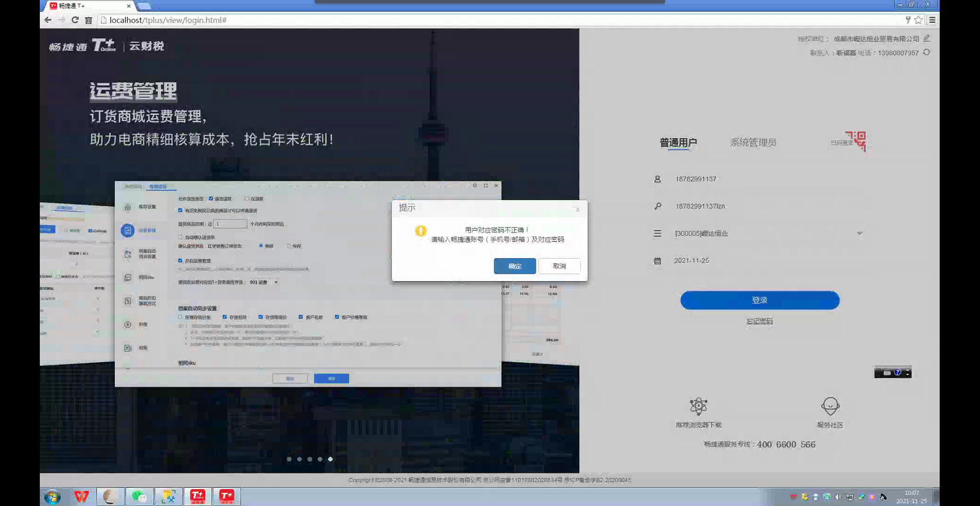The image size is (980, 506).
Task: Switch to the 普通用户 login tab
Action: coord(678,142)
